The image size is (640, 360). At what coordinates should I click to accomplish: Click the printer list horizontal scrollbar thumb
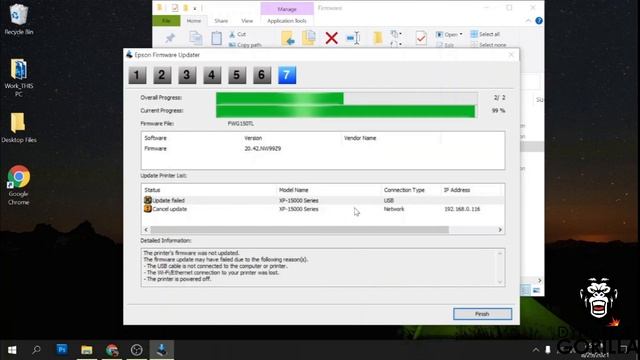tap(300, 230)
